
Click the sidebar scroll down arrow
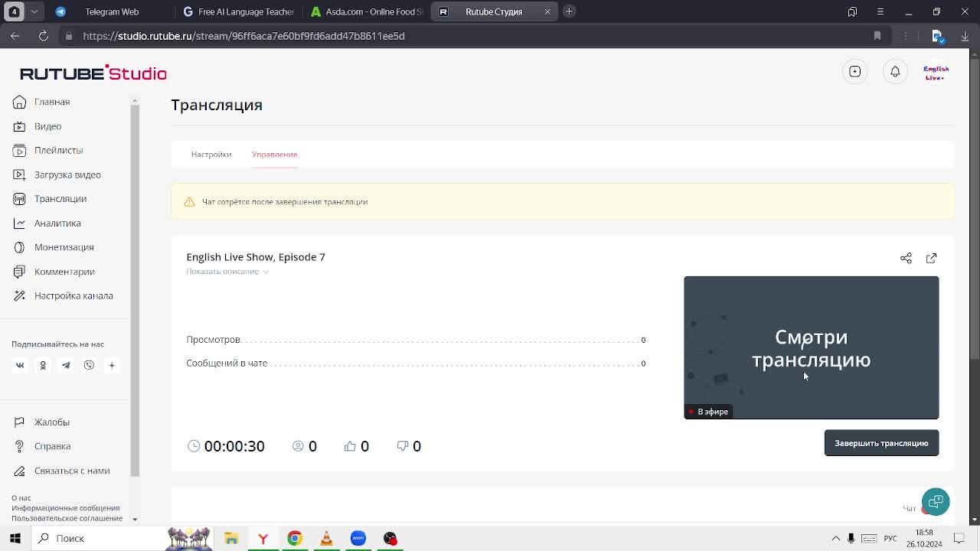click(135, 520)
